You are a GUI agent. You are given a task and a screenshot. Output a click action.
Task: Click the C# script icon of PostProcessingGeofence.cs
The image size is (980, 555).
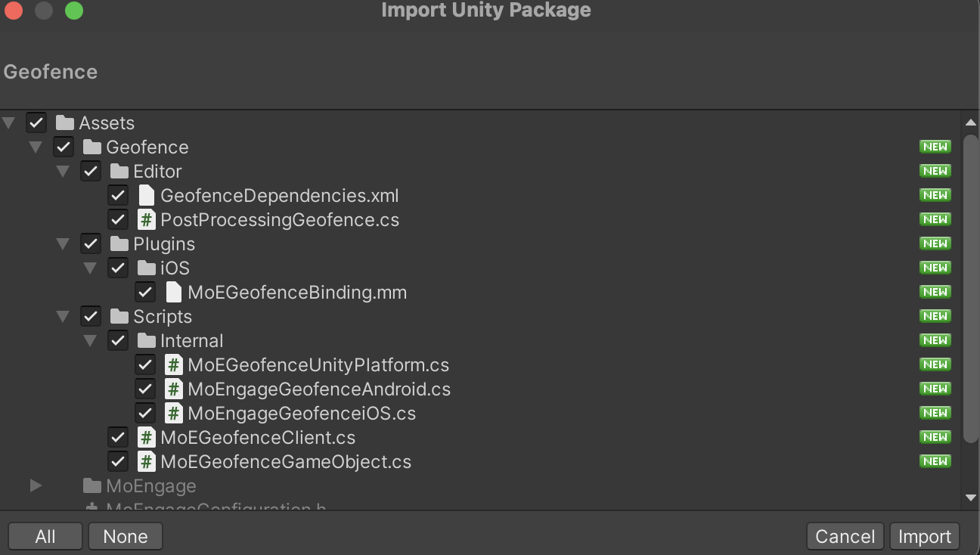click(147, 220)
